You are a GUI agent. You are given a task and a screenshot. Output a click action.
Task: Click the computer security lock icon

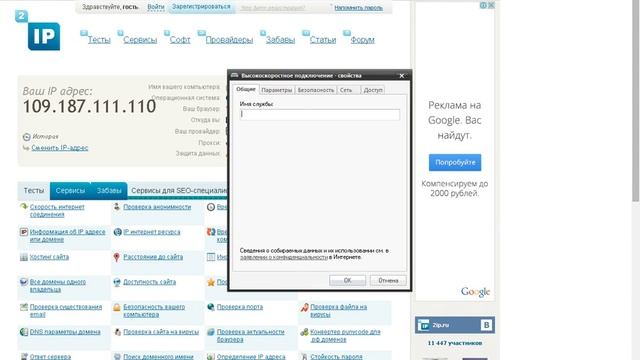tap(117, 307)
